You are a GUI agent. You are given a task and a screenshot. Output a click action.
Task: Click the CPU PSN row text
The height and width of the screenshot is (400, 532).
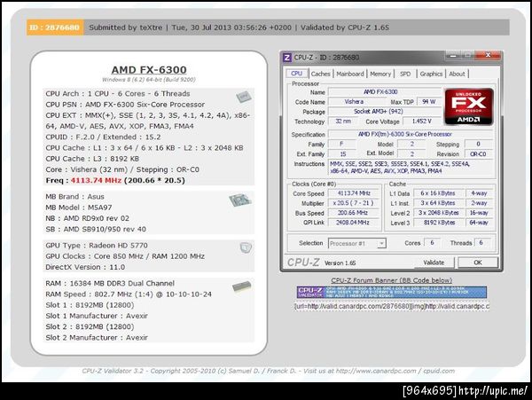[125, 105]
